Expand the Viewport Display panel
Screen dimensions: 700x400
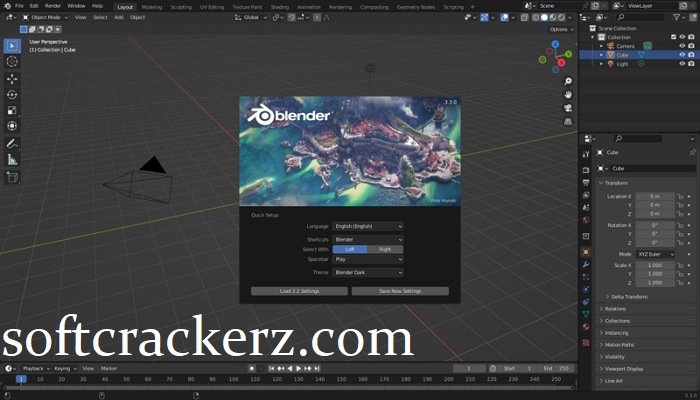[x=624, y=369]
